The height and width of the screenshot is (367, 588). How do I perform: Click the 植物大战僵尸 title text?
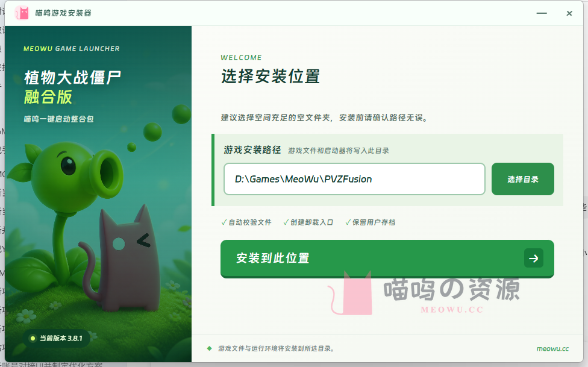click(72, 78)
